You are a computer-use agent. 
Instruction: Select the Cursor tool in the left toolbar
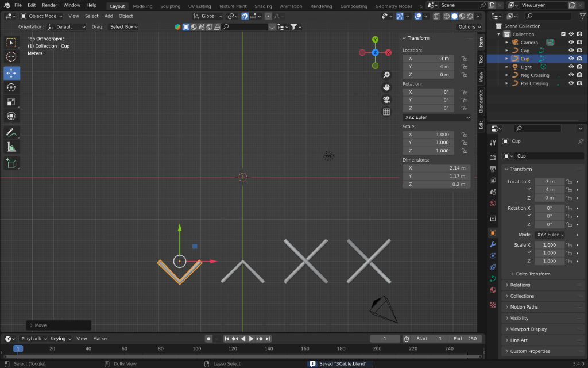[x=11, y=57]
